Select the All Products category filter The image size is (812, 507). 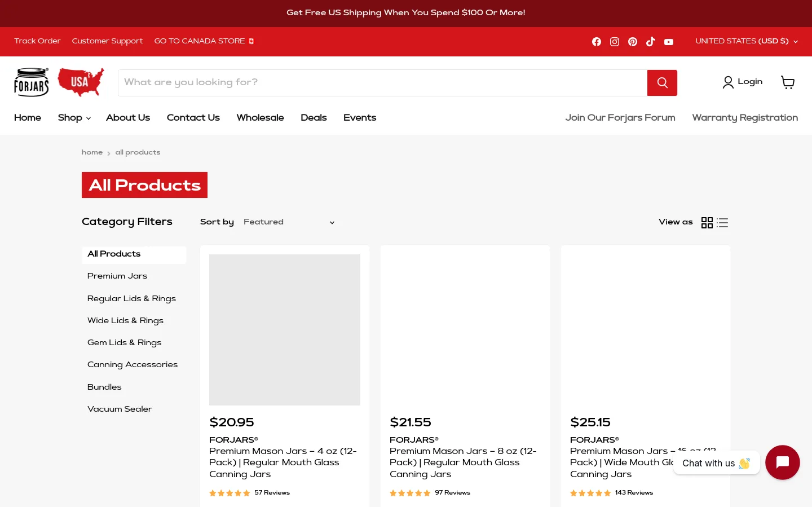134,254
